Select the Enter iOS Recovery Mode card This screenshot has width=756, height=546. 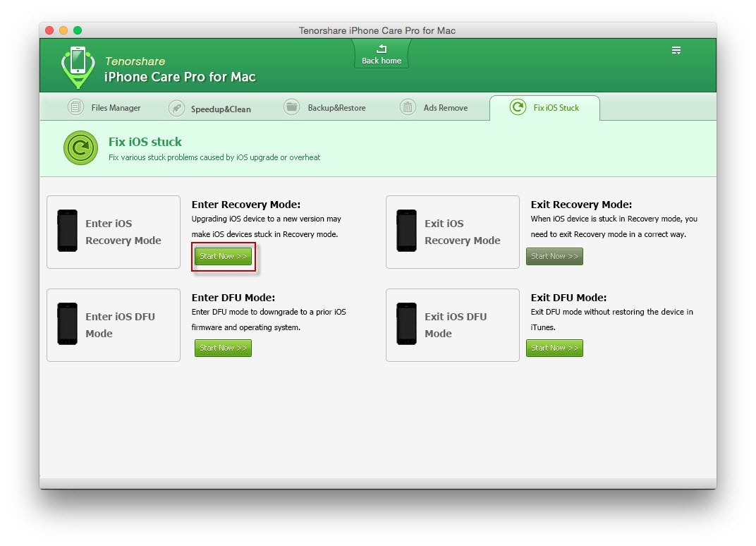pyautogui.click(x=114, y=232)
